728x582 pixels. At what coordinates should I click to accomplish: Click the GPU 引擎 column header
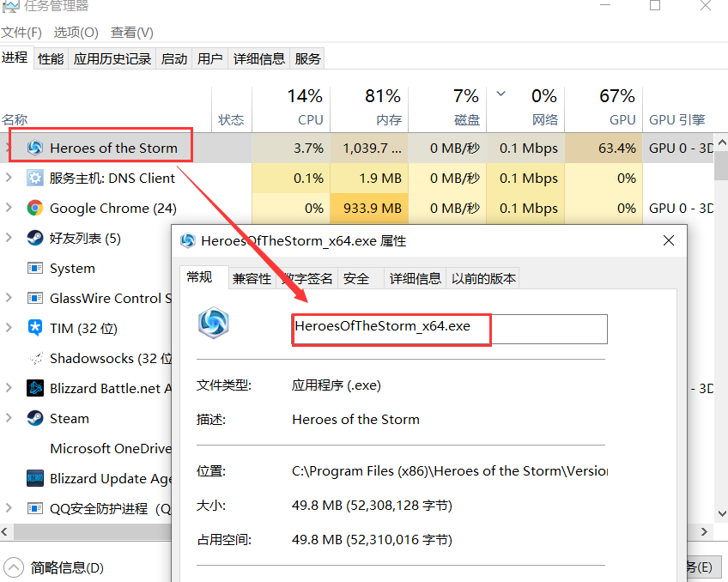tap(678, 109)
